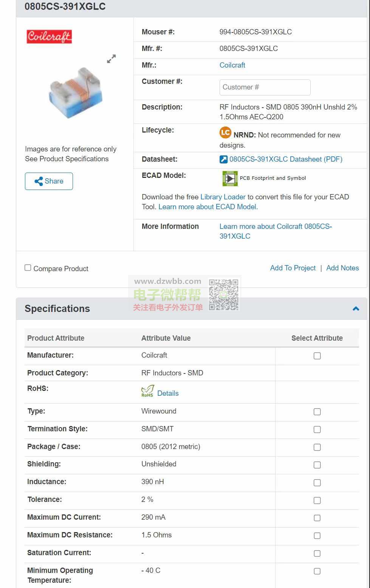Collapse the Specifications section chevron
The height and width of the screenshot is (588, 370).
[x=356, y=309]
